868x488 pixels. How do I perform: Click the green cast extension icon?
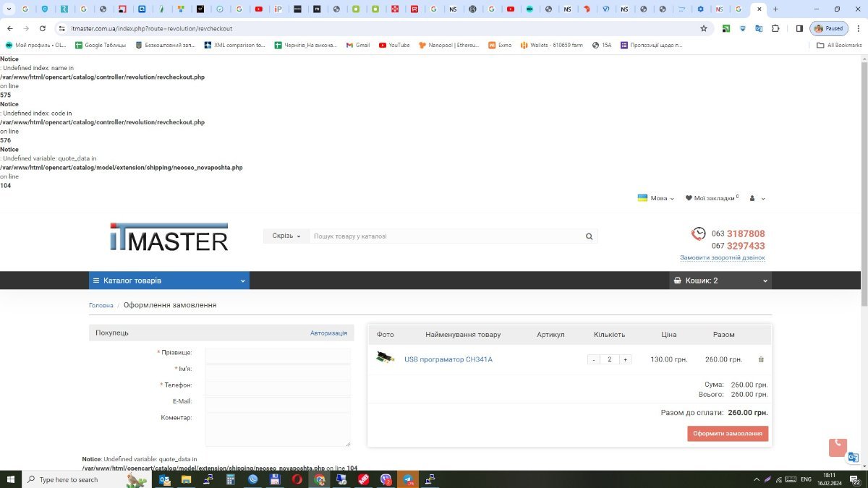(726, 28)
